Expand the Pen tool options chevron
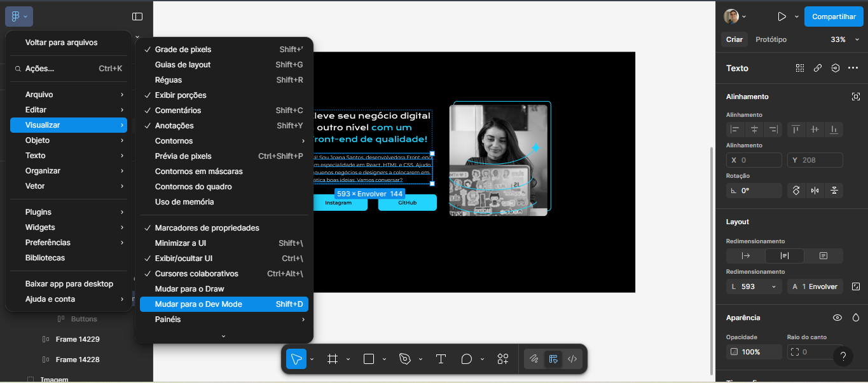 coord(420,359)
